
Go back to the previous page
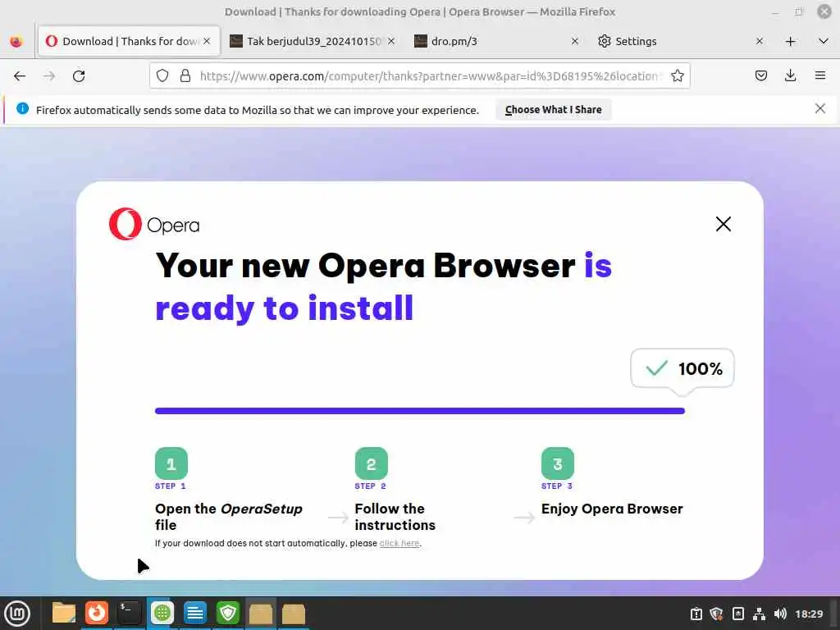(x=20, y=76)
